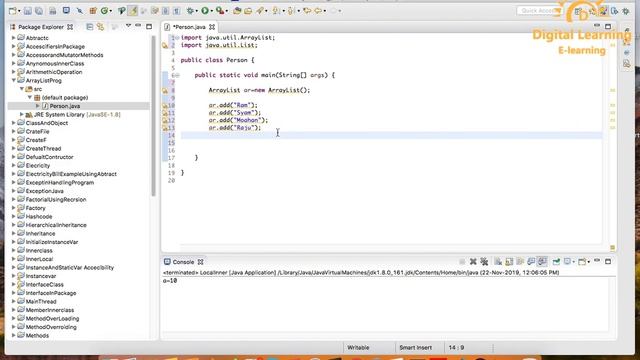This screenshot has width=640, height=360.
Task: Click the Remove All Terminated Launches icon
Action: [x=484, y=262]
